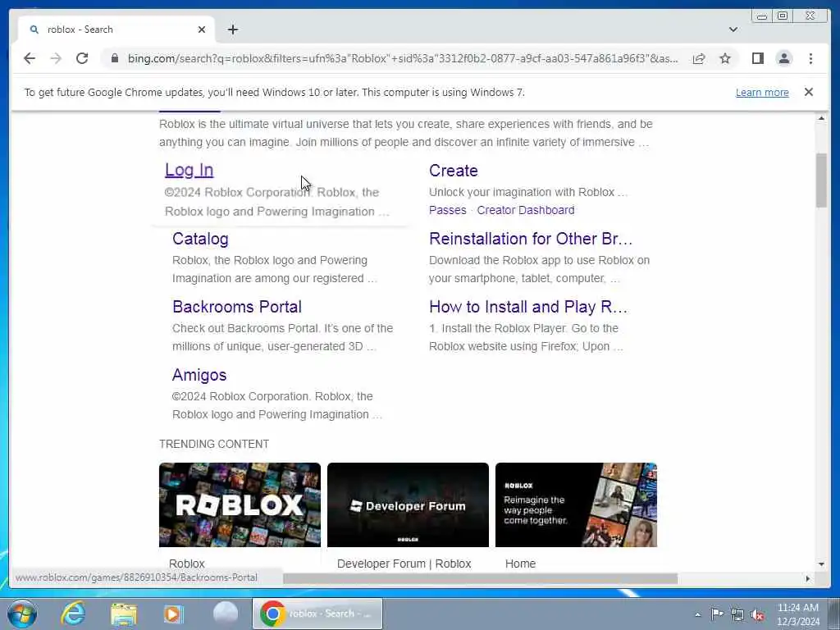Expand the tab search dropdown arrow
Screen dimensions: 840x630
point(733,30)
